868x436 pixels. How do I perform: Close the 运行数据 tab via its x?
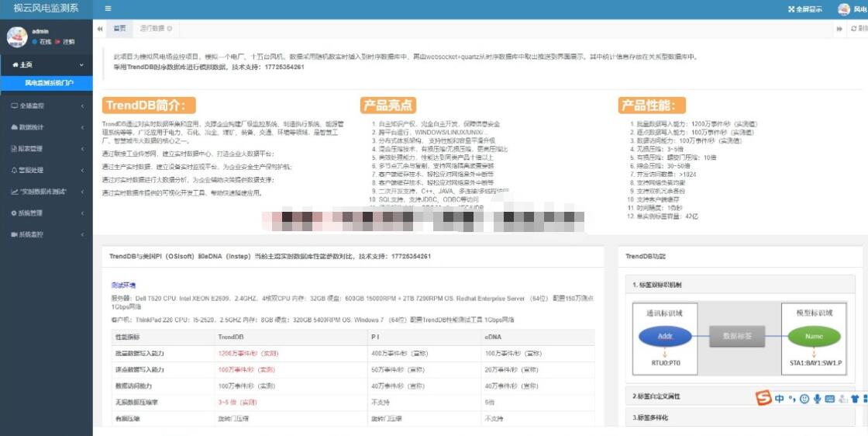pyautogui.click(x=170, y=28)
